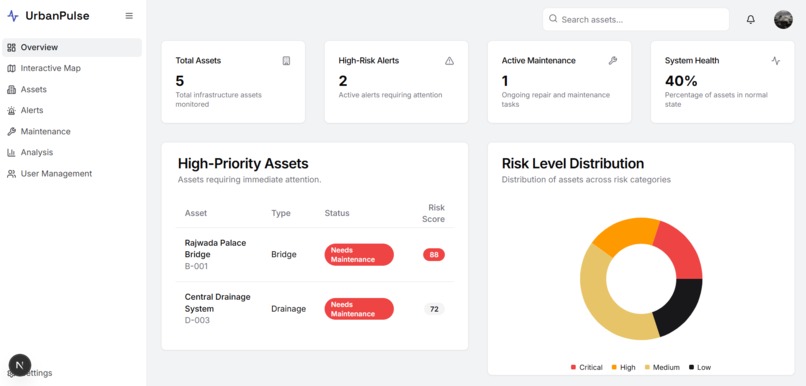Click the Critical red legend swatch

click(573, 367)
